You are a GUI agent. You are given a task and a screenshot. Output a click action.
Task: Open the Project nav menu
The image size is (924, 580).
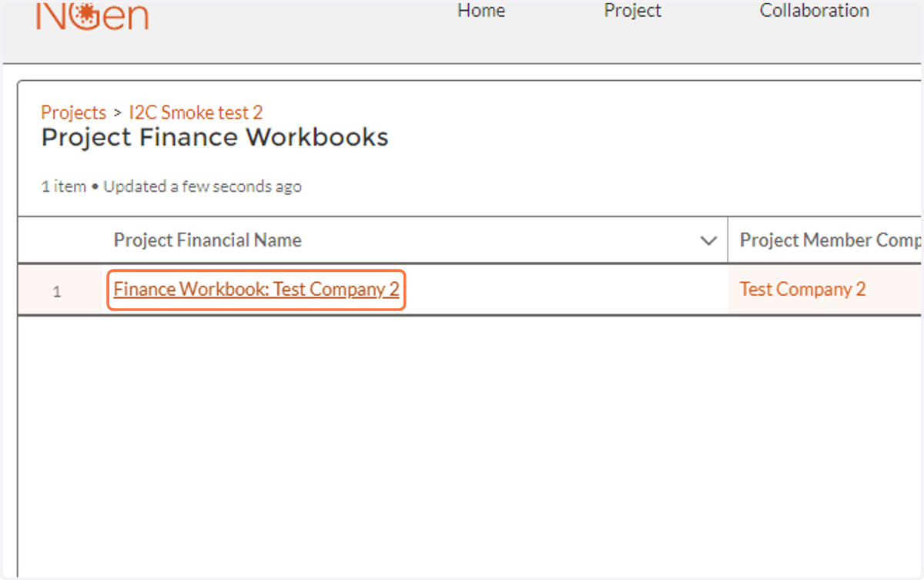[x=633, y=11]
